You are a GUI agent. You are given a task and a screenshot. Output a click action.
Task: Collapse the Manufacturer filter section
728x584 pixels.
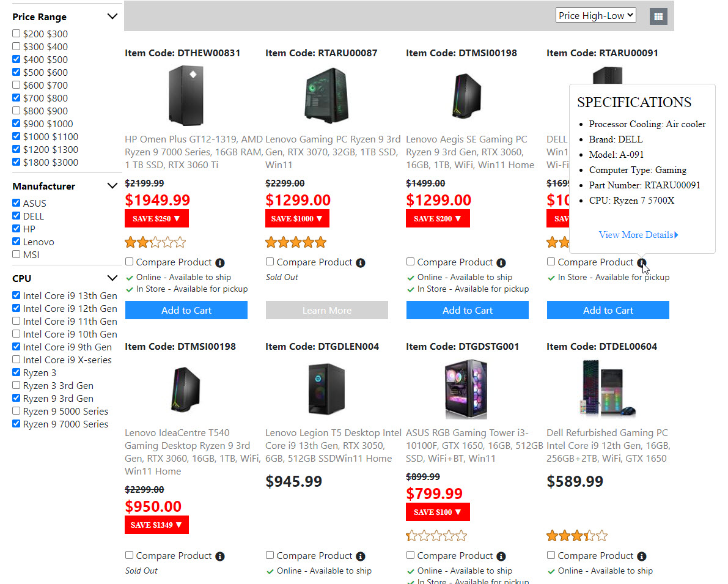(112, 186)
